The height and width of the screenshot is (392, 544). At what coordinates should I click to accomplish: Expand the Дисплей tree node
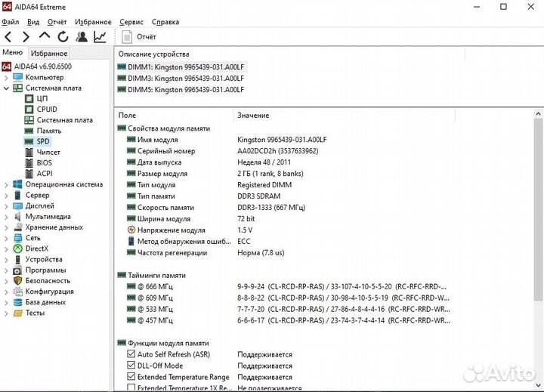(6, 206)
